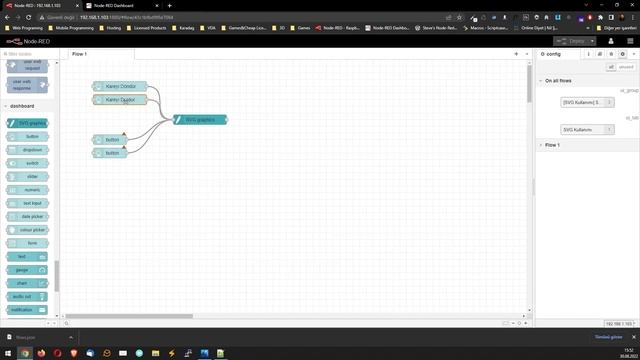Select the text input palette node
The width and height of the screenshot is (640, 360).
point(27,203)
